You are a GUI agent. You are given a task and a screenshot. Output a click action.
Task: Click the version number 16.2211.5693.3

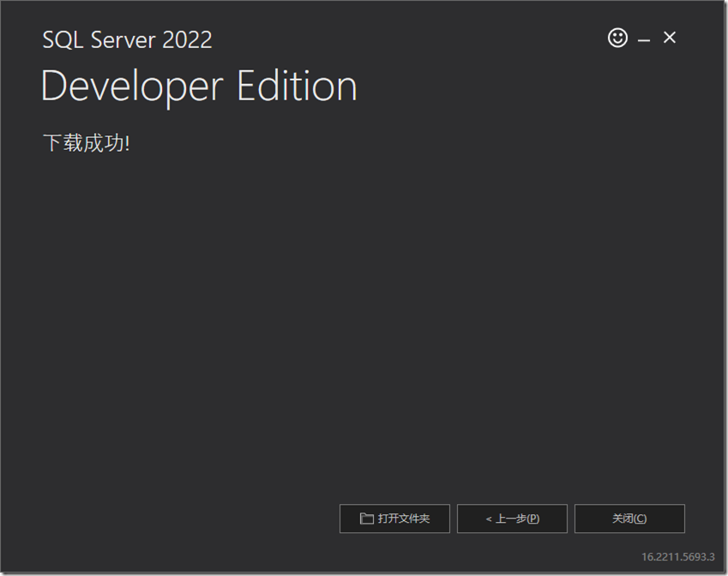(678, 556)
